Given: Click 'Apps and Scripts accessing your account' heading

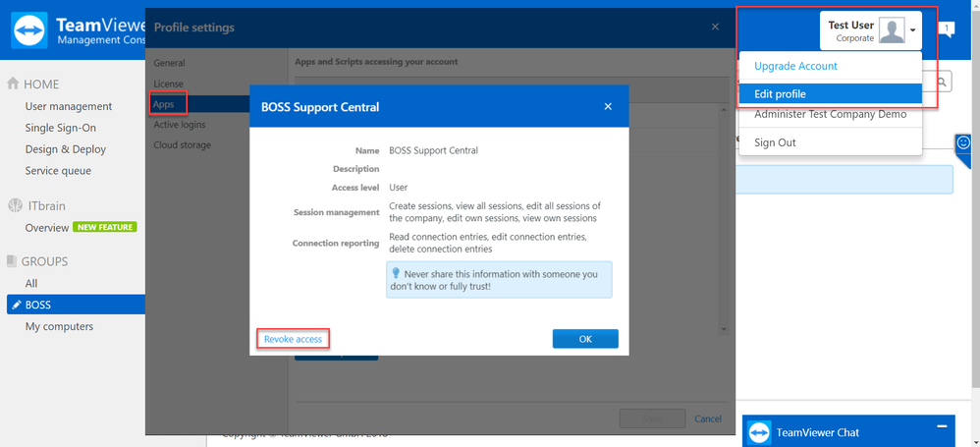Looking at the screenshot, I should 376,62.
